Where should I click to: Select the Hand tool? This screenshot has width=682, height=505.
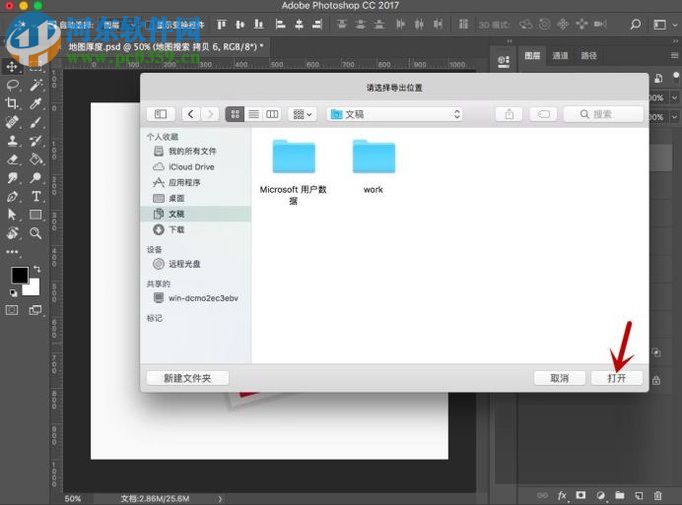[12, 233]
